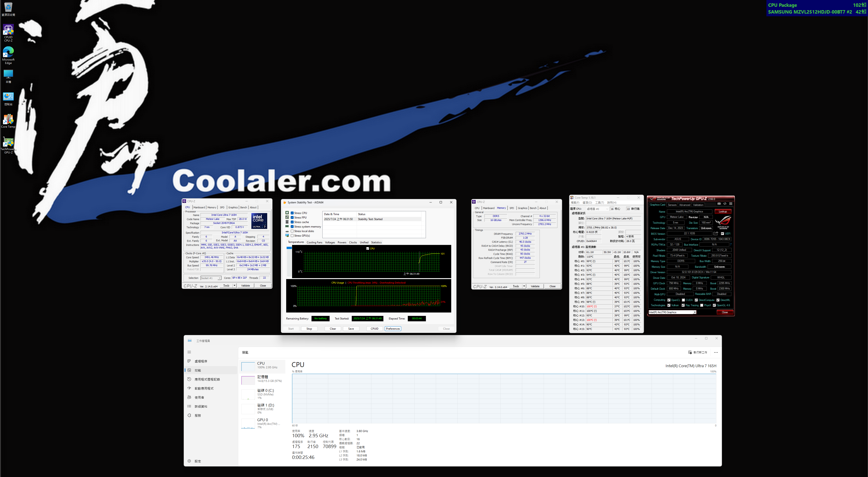Click the CPUID button in AIDA64
The height and width of the screenshot is (477, 868).
coord(374,329)
